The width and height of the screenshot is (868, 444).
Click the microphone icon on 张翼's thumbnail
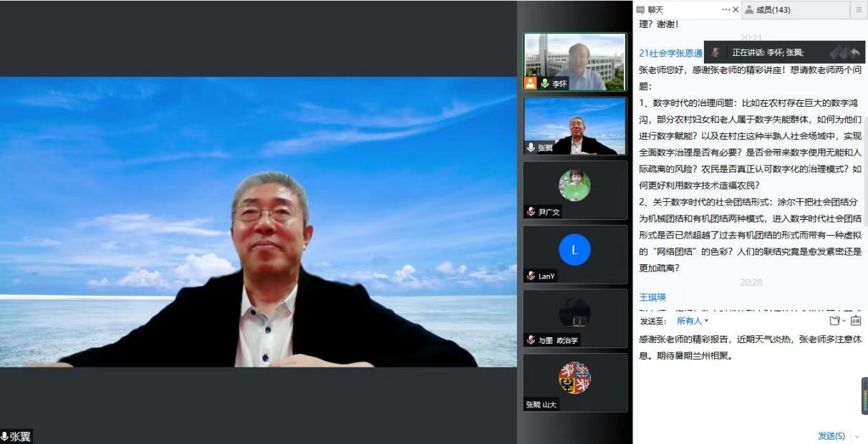pyautogui.click(x=531, y=148)
